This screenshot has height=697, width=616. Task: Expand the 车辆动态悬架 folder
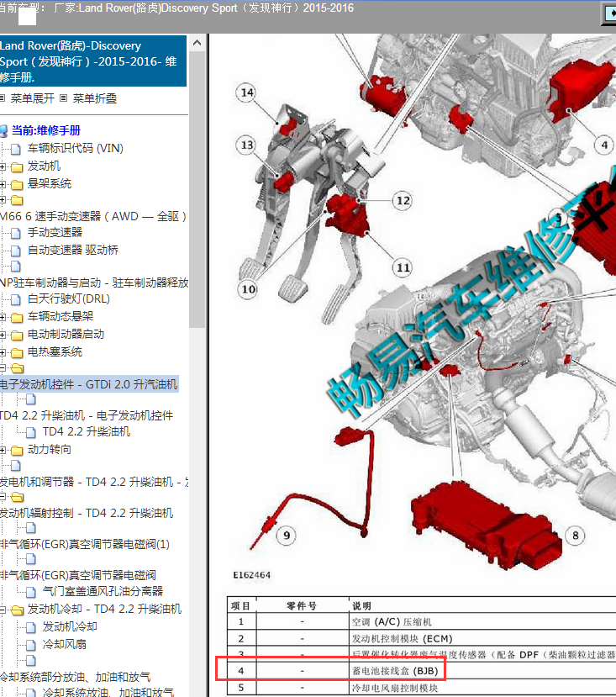point(3,317)
